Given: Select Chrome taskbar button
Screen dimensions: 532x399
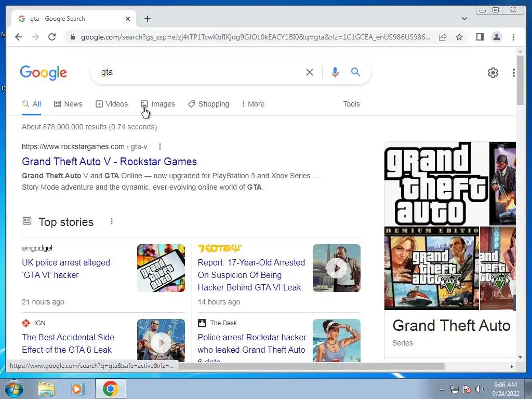Looking at the screenshot, I should [x=110, y=389].
